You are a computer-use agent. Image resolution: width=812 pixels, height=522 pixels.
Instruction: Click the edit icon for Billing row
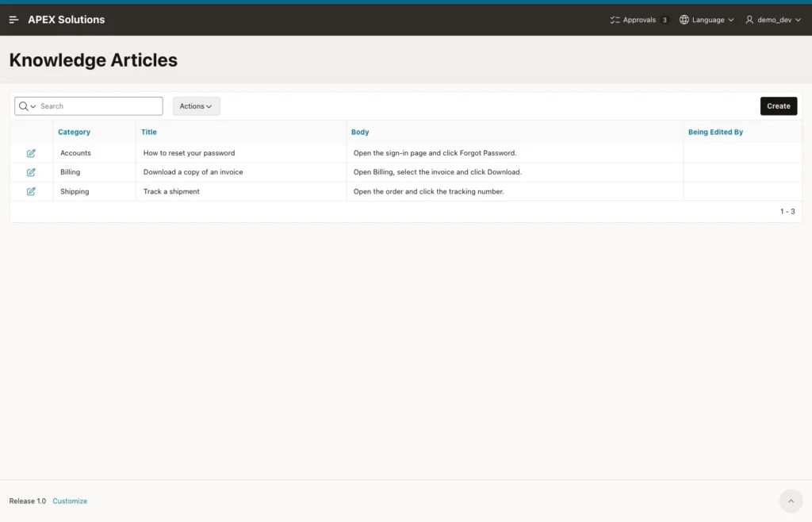point(31,172)
